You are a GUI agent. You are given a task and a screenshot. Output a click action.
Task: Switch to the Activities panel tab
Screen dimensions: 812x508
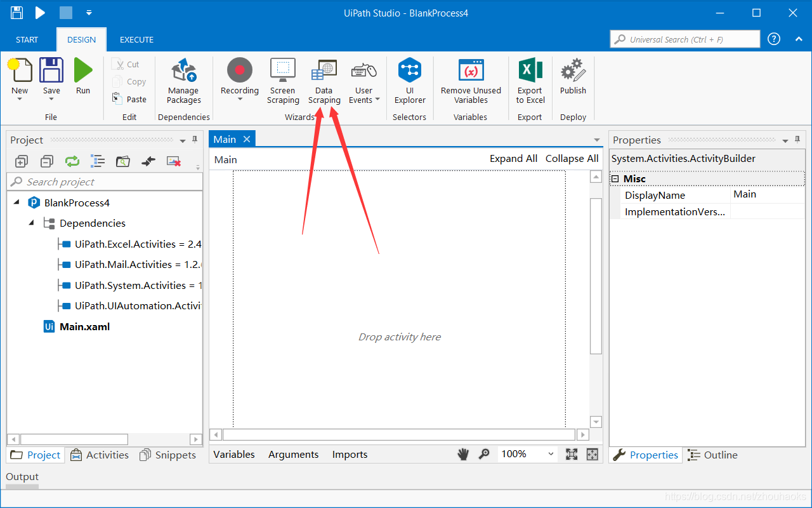[100, 455]
